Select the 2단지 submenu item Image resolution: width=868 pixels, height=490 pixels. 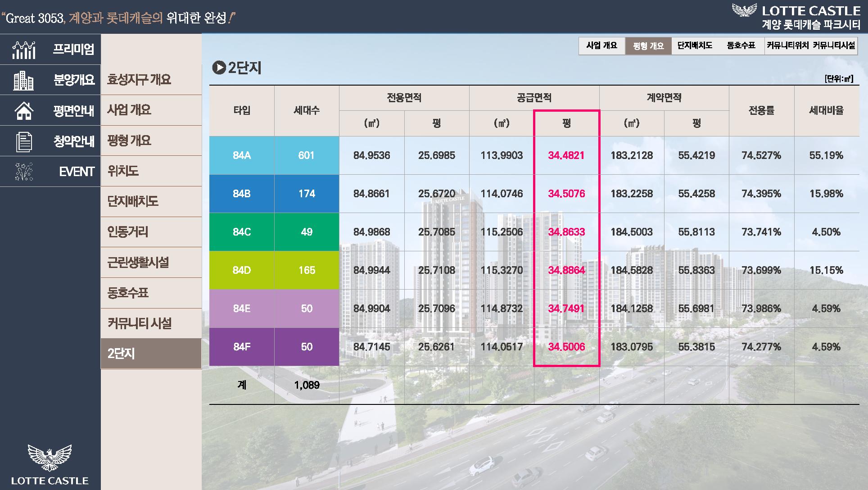(x=151, y=354)
